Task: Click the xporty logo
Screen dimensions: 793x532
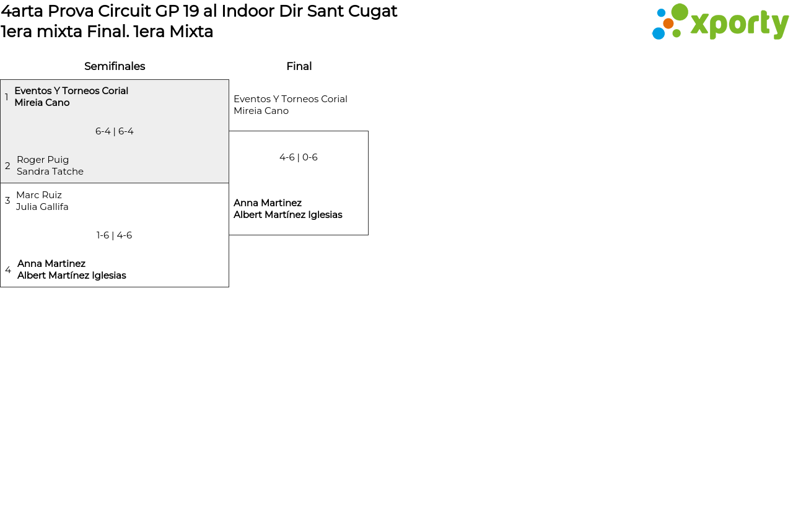Action: click(720, 22)
